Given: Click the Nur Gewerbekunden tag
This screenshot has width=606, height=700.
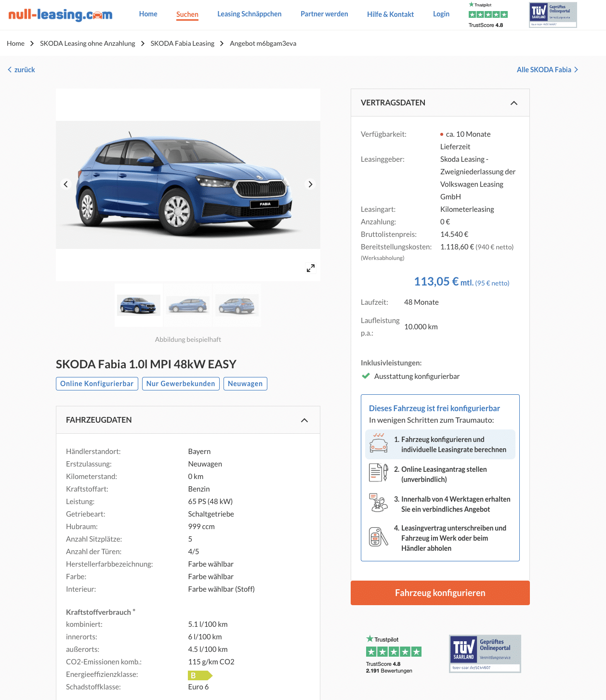Looking at the screenshot, I should point(181,384).
